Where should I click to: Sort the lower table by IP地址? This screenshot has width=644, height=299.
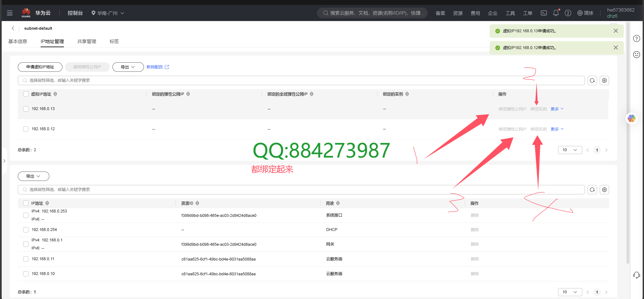[x=47, y=203]
